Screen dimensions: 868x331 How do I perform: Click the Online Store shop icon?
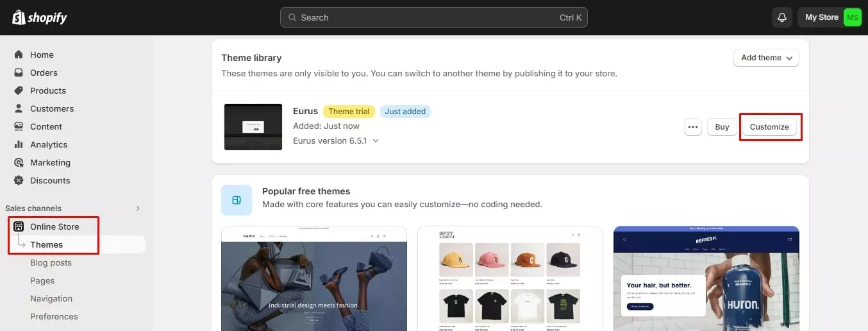point(19,226)
